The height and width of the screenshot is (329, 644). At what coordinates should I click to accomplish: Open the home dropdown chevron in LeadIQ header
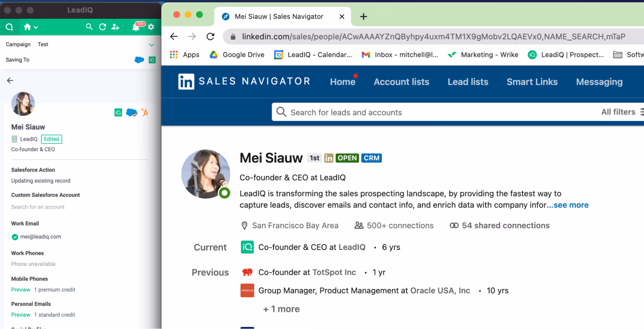tap(36, 27)
